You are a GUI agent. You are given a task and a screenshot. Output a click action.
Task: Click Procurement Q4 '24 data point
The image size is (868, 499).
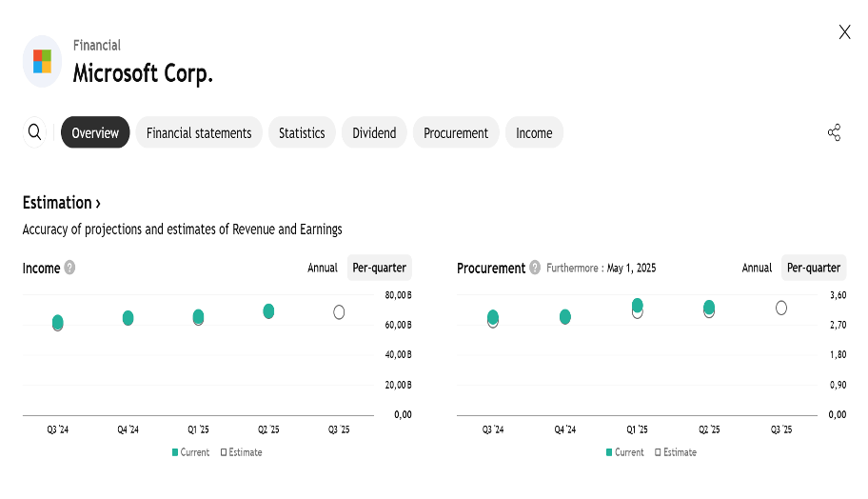coord(565,317)
